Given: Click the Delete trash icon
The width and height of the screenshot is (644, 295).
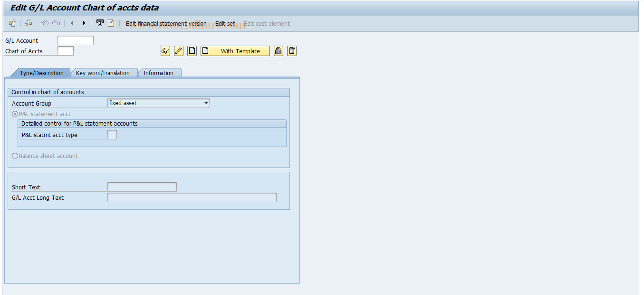Looking at the screenshot, I should click(x=292, y=51).
